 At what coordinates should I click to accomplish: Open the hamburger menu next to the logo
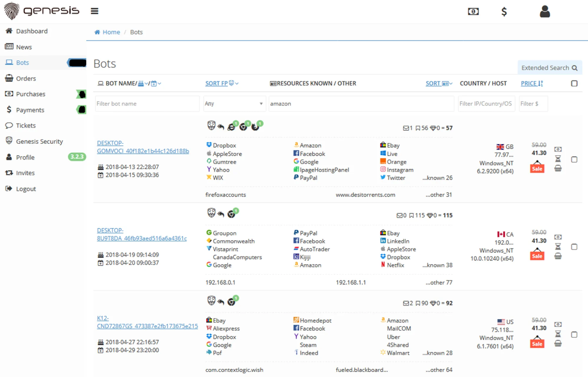click(x=94, y=11)
